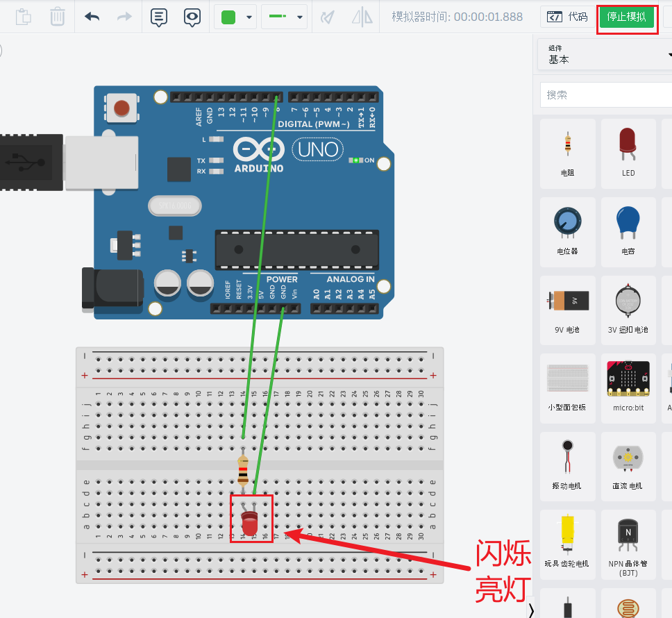
Task: Click the Arduino red reset button
Action: click(121, 108)
